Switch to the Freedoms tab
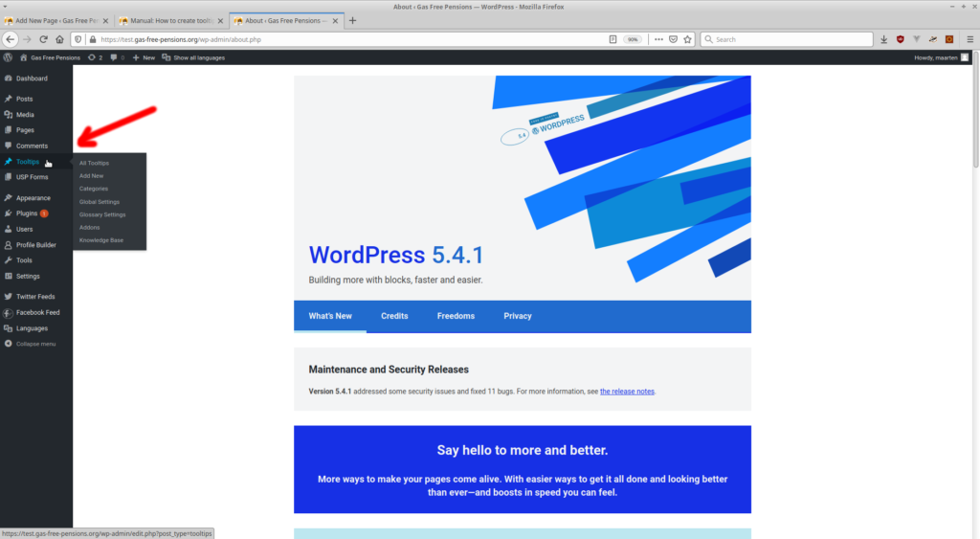 point(456,316)
